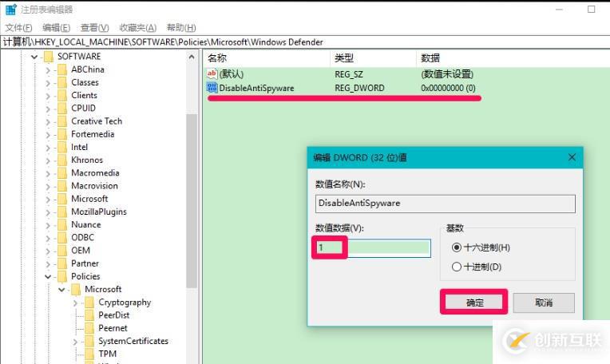Select the MozillaPlugins folder icon
Image resolution: width=610 pixels, height=364 pixels.
click(61, 212)
